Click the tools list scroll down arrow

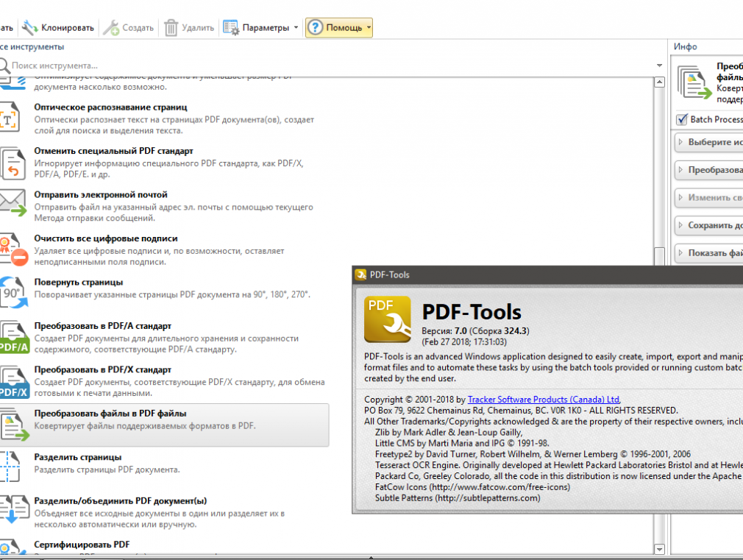(659, 549)
